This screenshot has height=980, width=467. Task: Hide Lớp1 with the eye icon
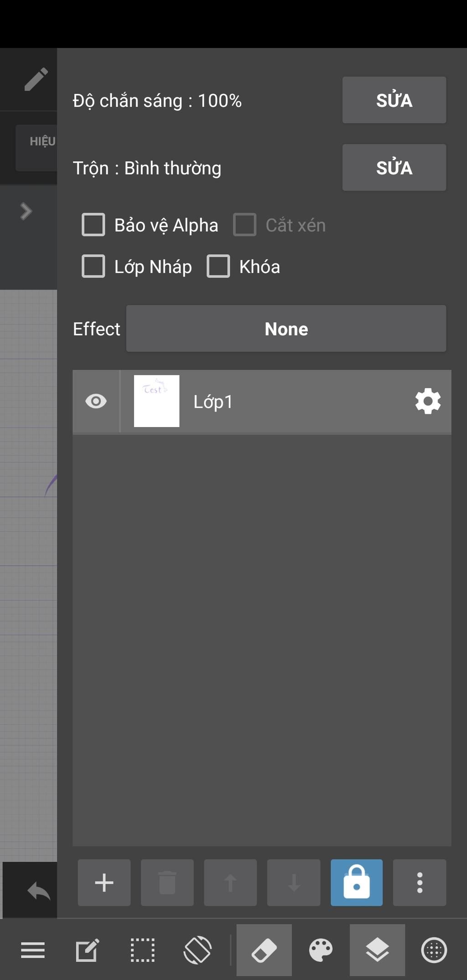(x=96, y=401)
